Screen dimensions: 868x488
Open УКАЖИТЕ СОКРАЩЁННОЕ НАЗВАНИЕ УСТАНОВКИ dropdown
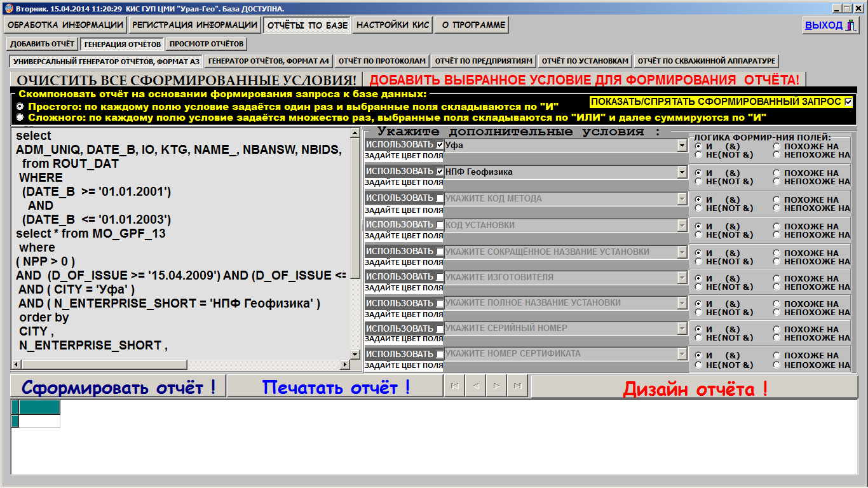click(x=682, y=252)
